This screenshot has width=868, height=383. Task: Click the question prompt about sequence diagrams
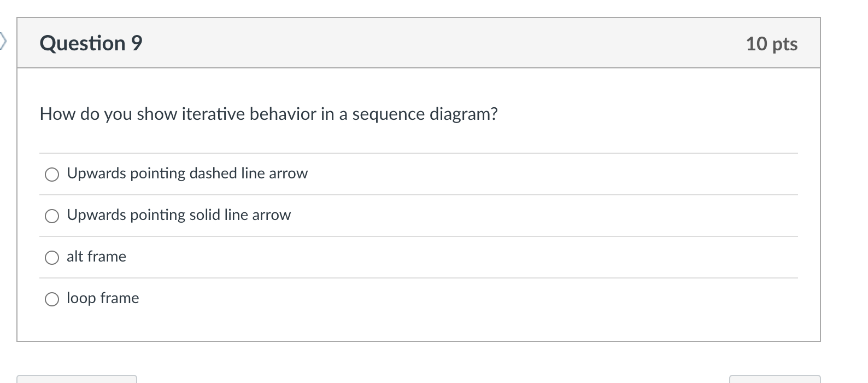coord(269,114)
